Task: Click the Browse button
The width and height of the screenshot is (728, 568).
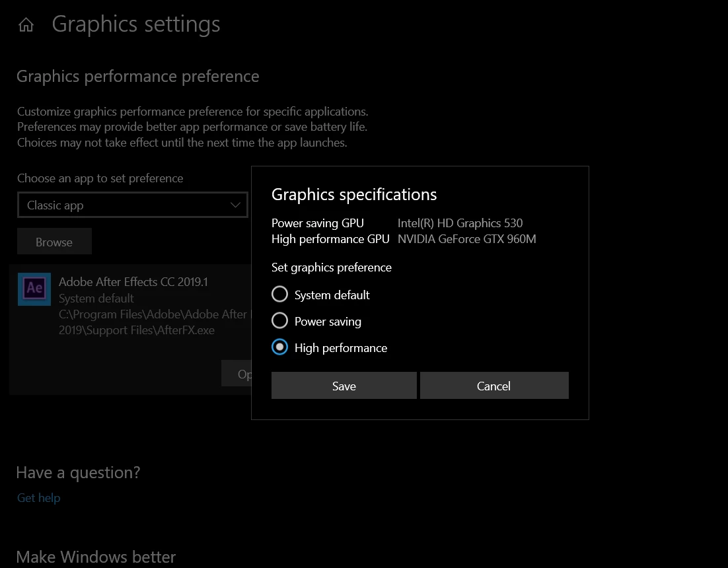Action: pyautogui.click(x=54, y=241)
